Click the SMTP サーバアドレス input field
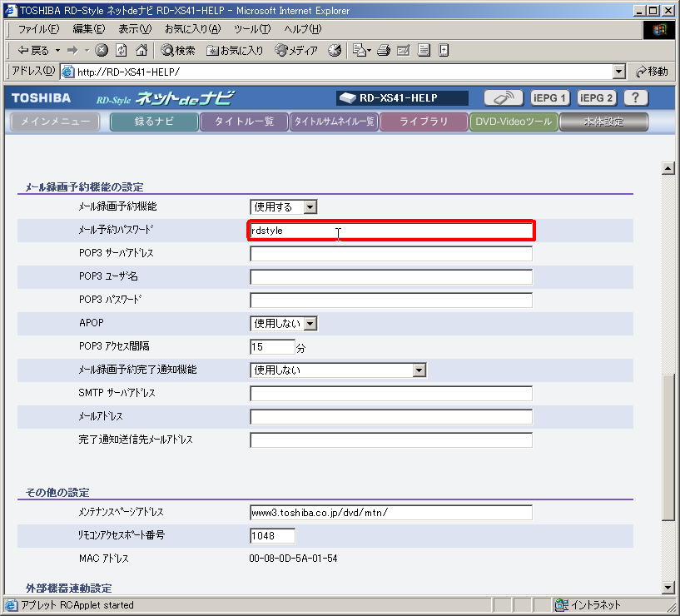The width and height of the screenshot is (680, 616). pyautogui.click(x=391, y=394)
